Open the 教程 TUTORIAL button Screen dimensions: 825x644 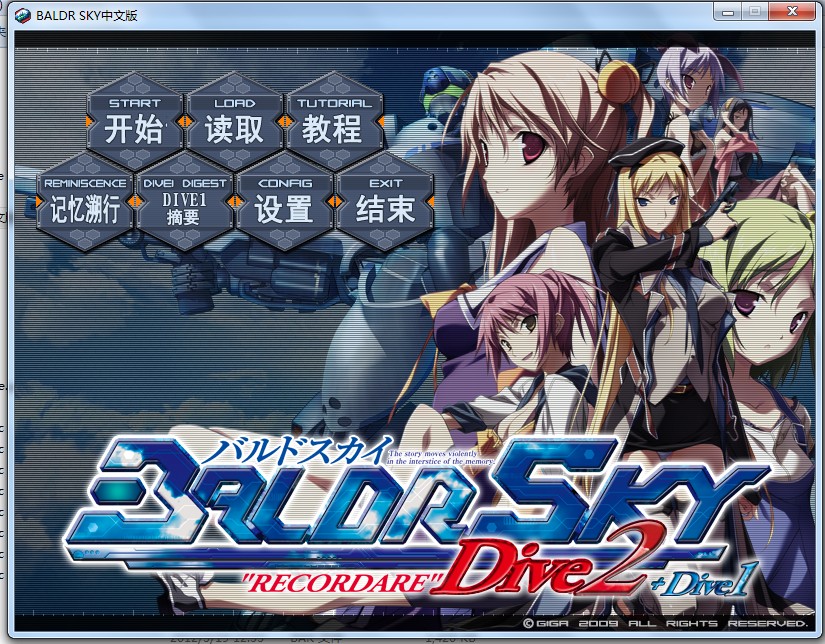coord(334,122)
